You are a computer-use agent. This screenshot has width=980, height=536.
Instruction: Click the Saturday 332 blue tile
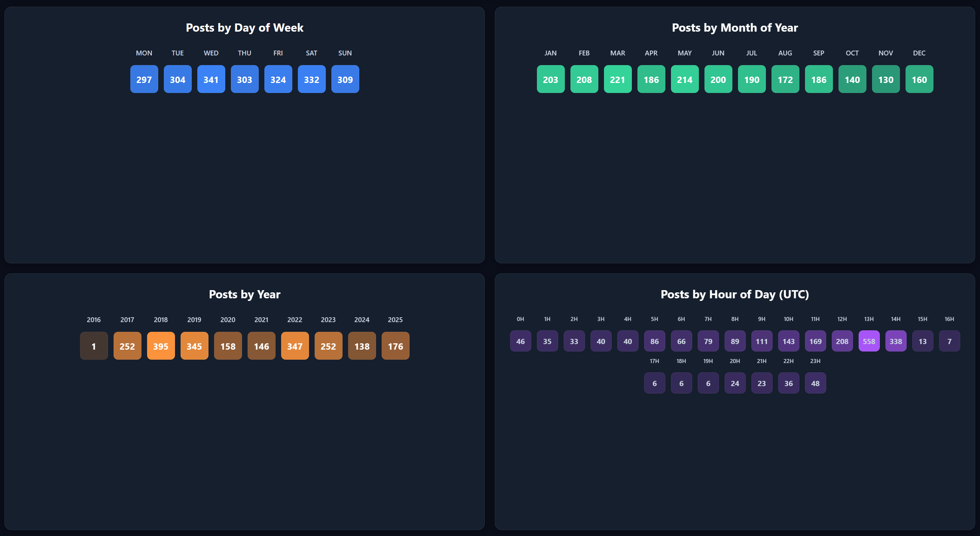[x=311, y=79]
